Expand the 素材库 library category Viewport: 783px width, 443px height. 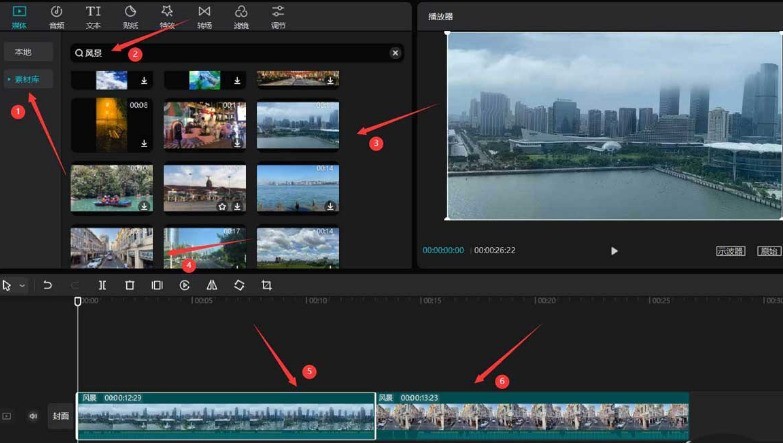(27, 78)
